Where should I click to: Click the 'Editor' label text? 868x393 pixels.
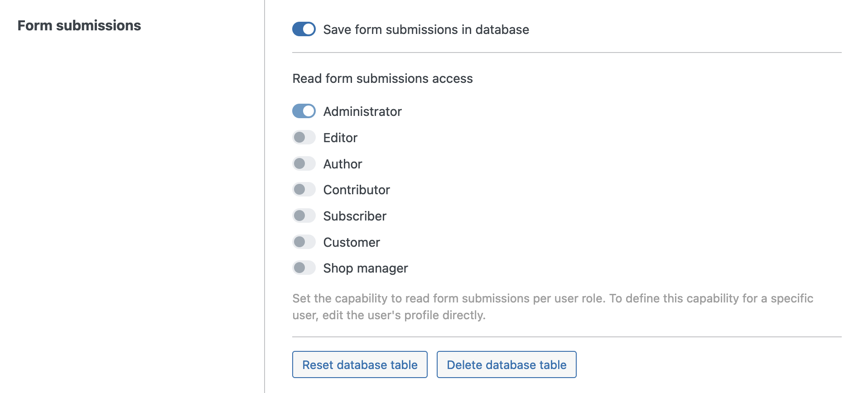(340, 138)
